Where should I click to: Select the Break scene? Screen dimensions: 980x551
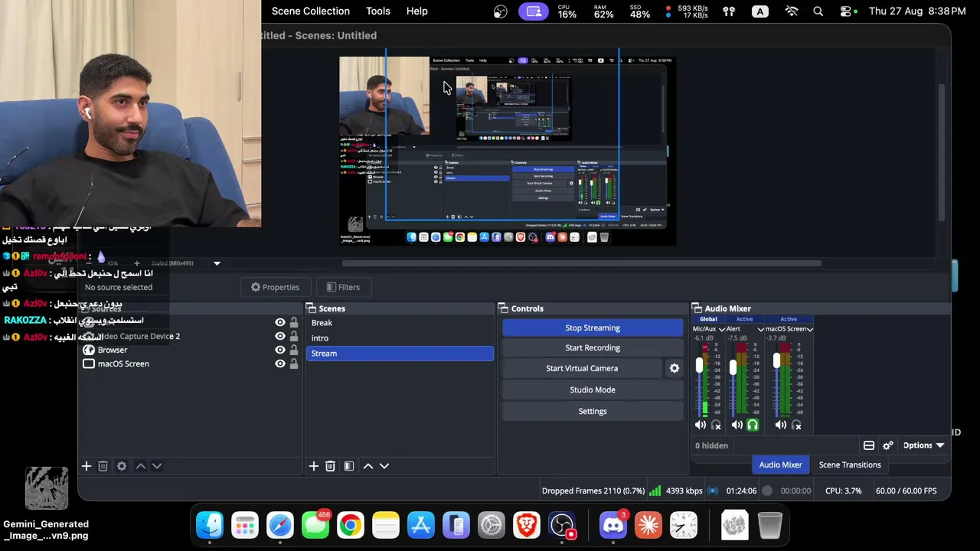400,323
